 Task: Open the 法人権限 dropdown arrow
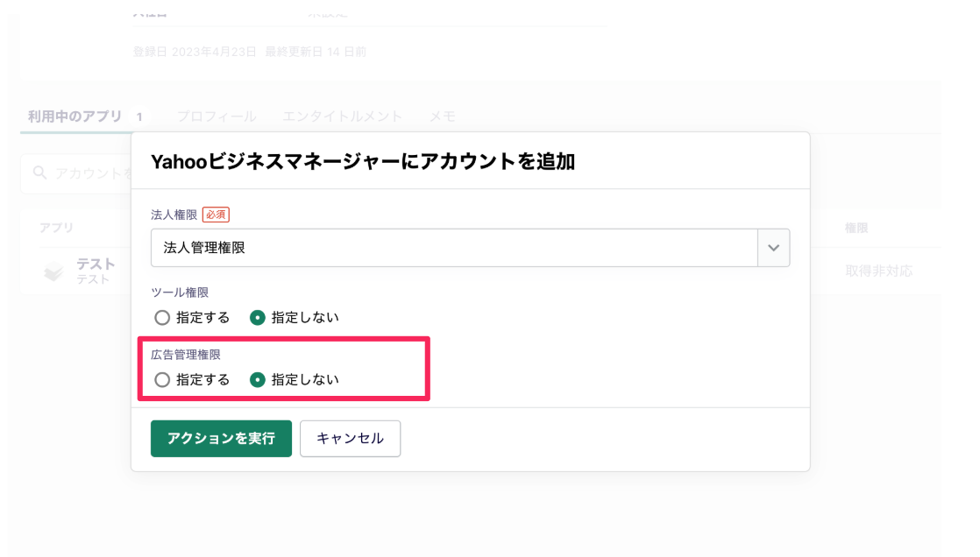774,248
